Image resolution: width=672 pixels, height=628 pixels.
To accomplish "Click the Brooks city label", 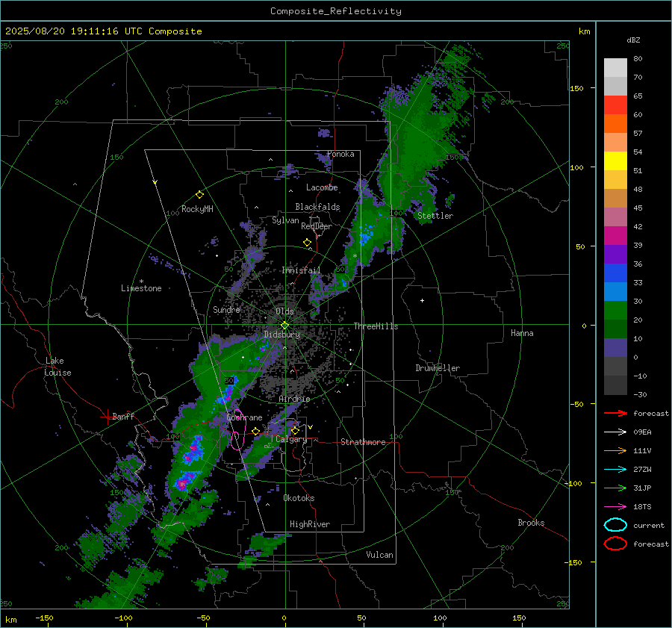I will coord(531,523).
